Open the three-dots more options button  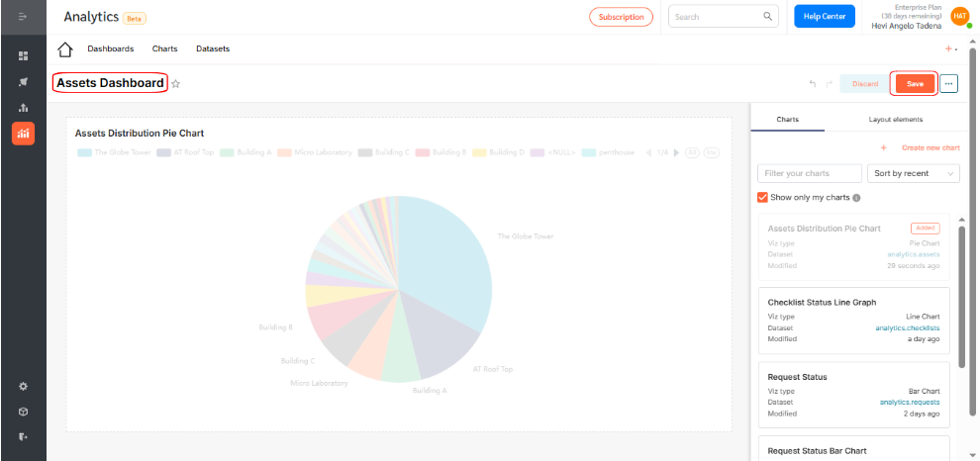pos(948,84)
